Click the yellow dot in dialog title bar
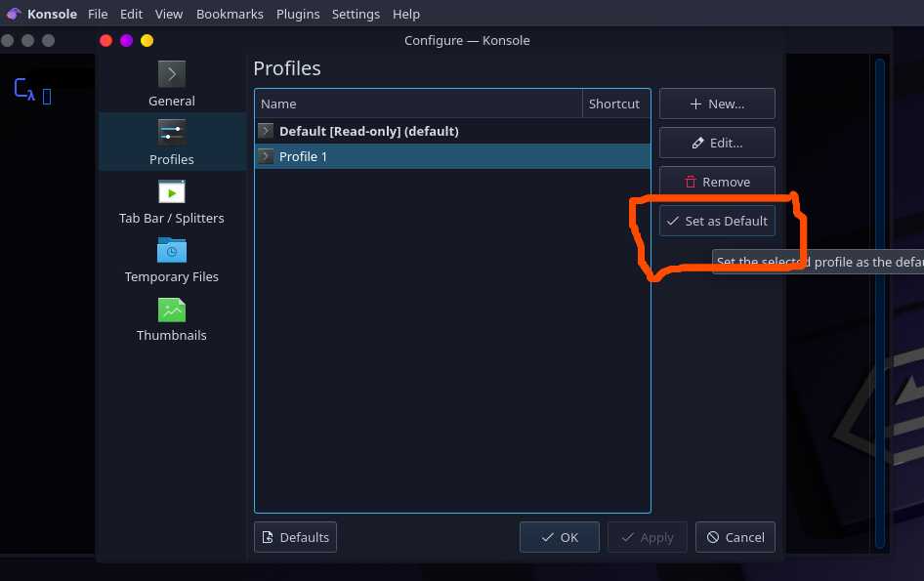Image resolution: width=924 pixels, height=581 pixels. tap(147, 40)
